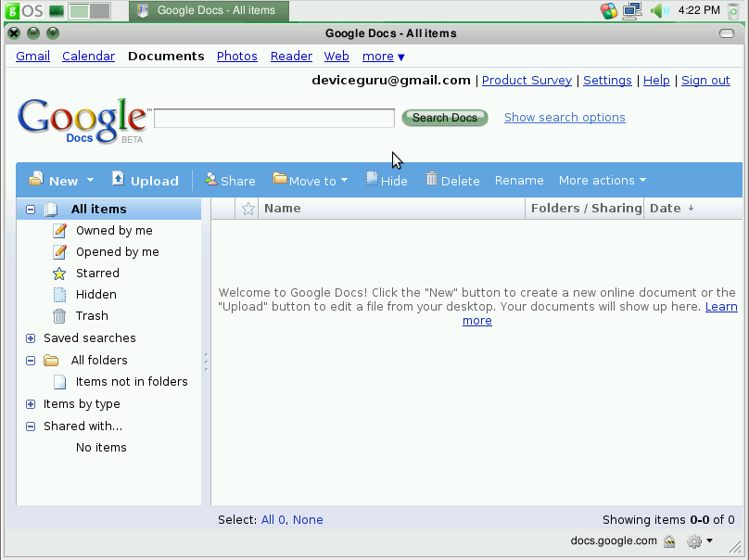Click Rename in the toolbar
Screen dimensions: 749x560
click(519, 180)
